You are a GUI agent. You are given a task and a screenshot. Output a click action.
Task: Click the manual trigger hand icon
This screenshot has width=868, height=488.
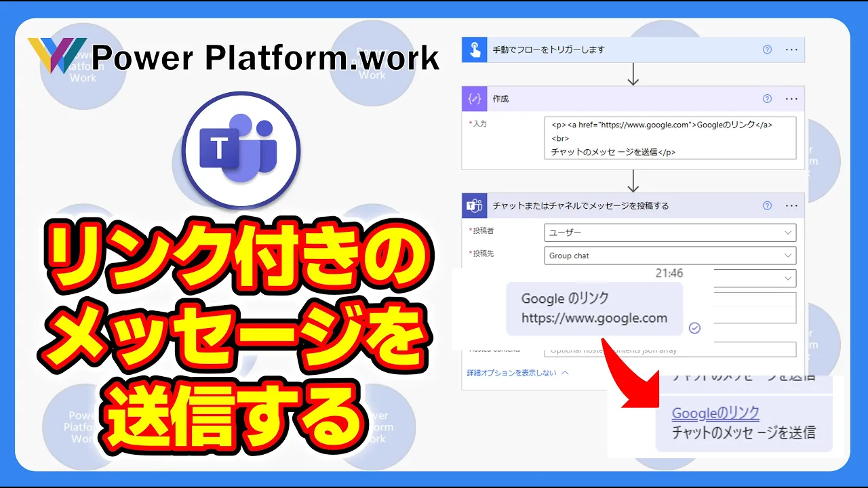point(475,49)
